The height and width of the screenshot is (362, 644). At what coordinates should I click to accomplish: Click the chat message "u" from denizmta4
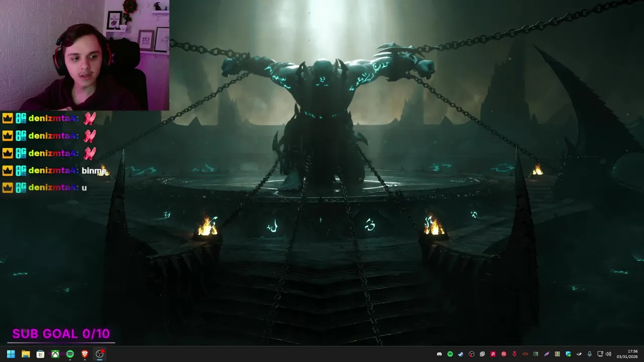[x=84, y=188]
